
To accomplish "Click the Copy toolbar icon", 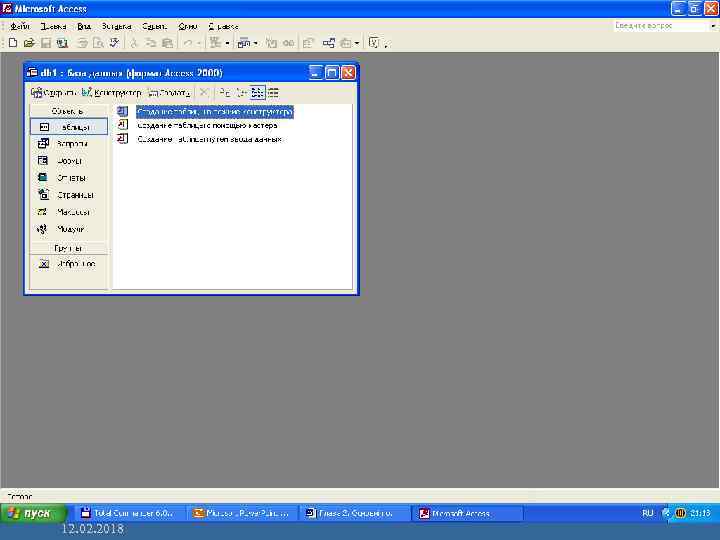I will 151,43.
